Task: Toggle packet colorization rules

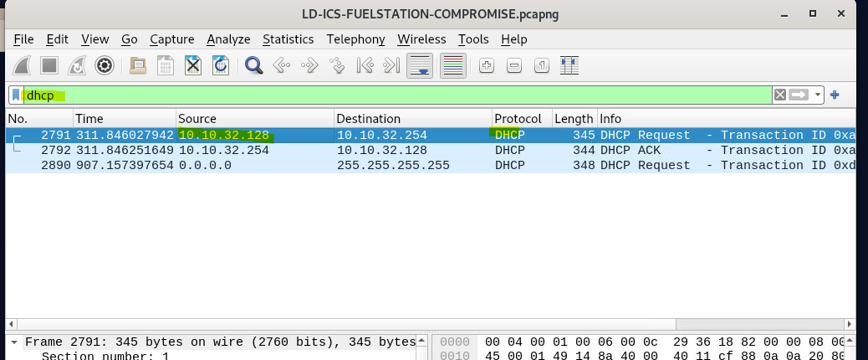Action: (452, 65)
